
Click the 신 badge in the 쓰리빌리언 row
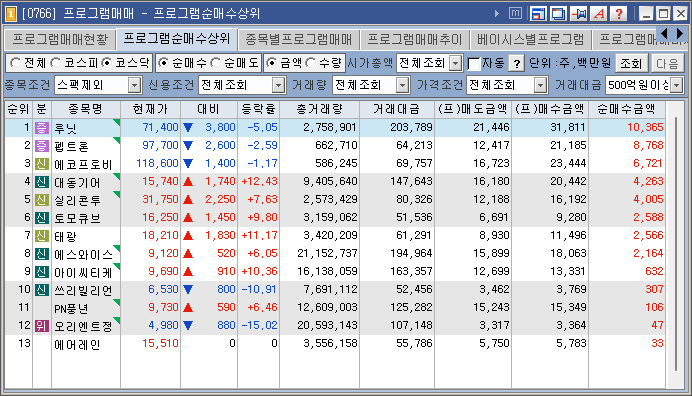(41, 290)
